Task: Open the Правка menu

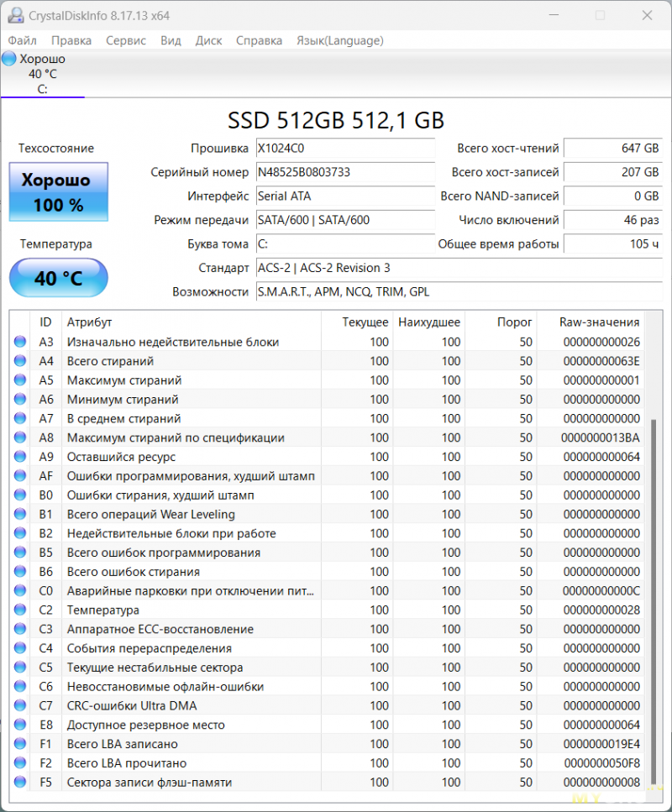Action: tap(71, 40)
